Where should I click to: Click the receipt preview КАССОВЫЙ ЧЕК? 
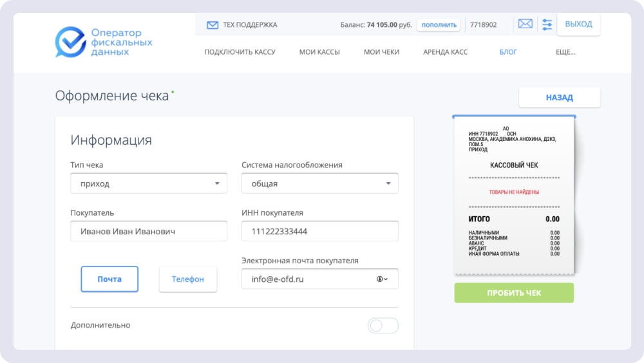click(514, 165)
